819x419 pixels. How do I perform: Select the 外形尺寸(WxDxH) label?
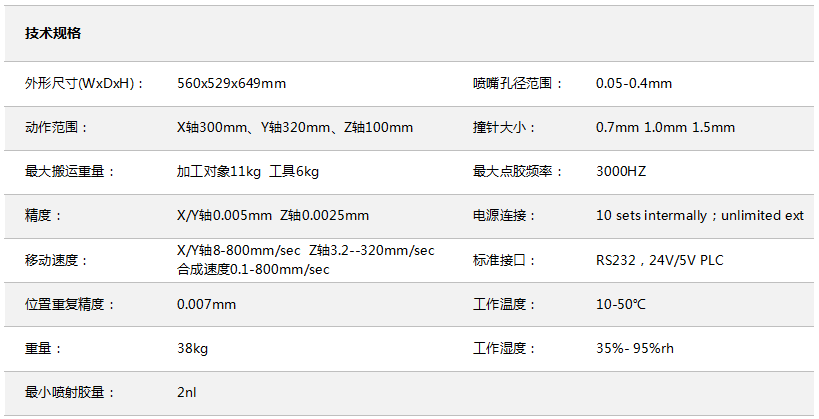[84, 84]
